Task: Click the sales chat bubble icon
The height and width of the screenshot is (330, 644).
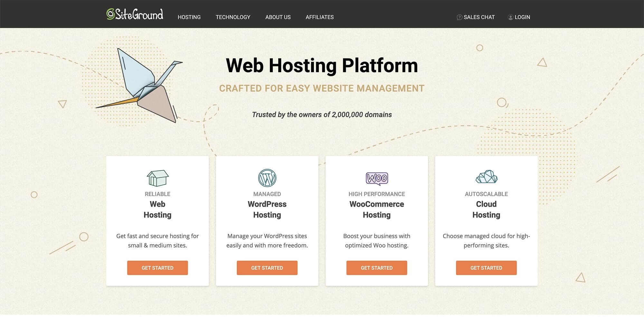Action: click(459, 17)
